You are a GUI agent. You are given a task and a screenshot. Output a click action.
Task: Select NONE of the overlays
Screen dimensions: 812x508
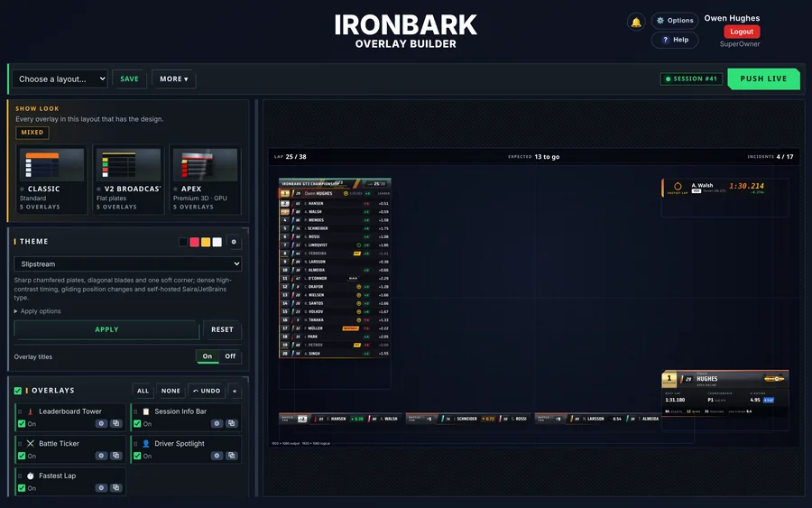tap(171, 391)
